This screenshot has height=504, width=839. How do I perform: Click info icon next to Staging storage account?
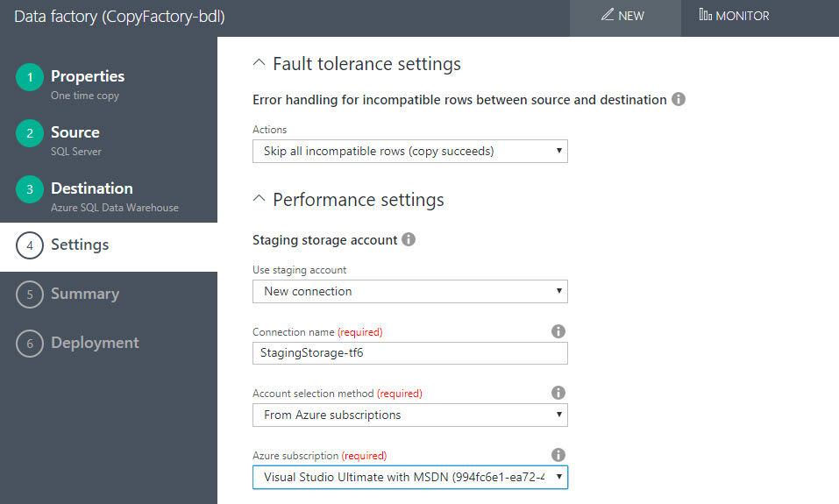(x=409, y=239)
